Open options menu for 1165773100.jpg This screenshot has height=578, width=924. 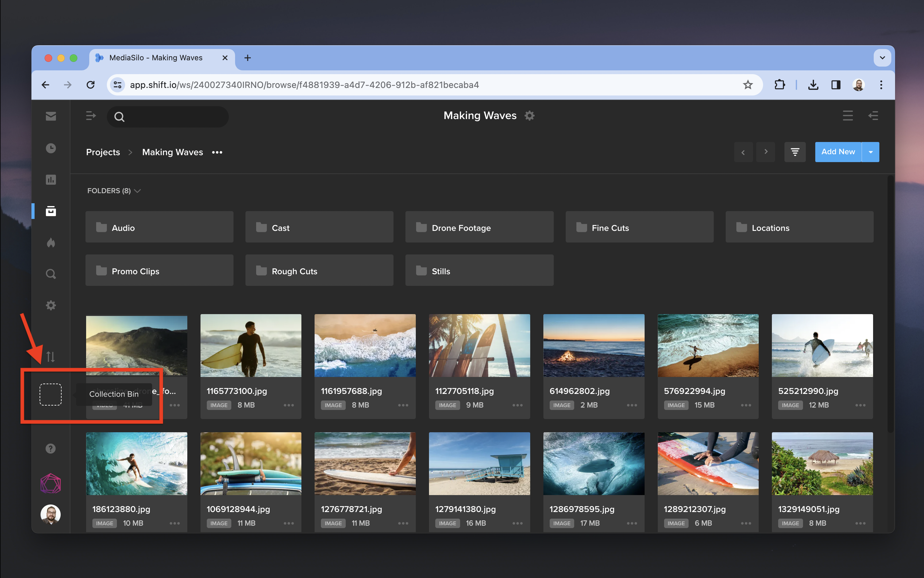pyautogui.click(x=289, y=405)
